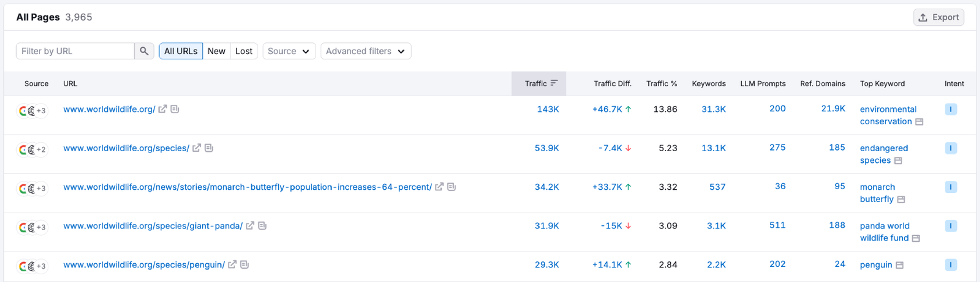Click Ref. Domains value 21.9K

(x=833, y=108)
